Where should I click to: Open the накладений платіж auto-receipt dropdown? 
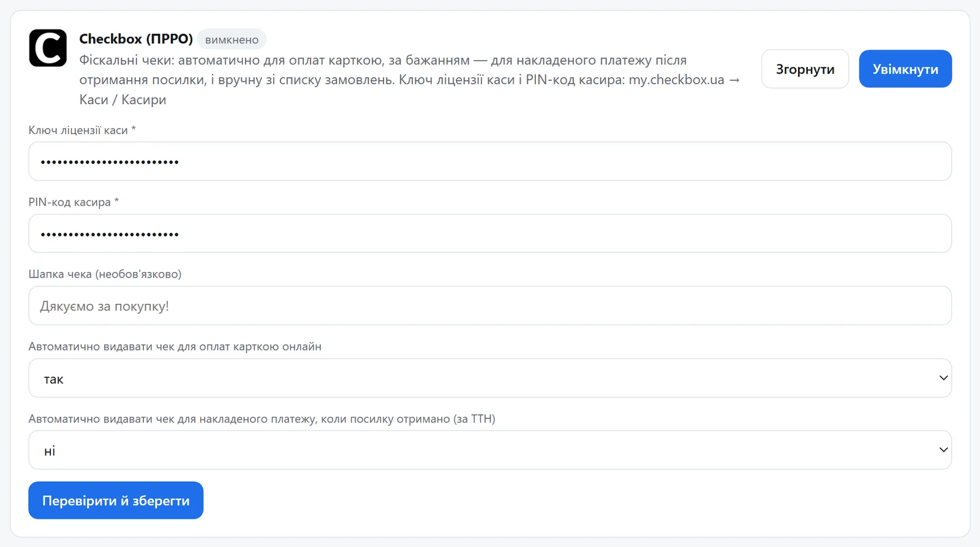490,450
